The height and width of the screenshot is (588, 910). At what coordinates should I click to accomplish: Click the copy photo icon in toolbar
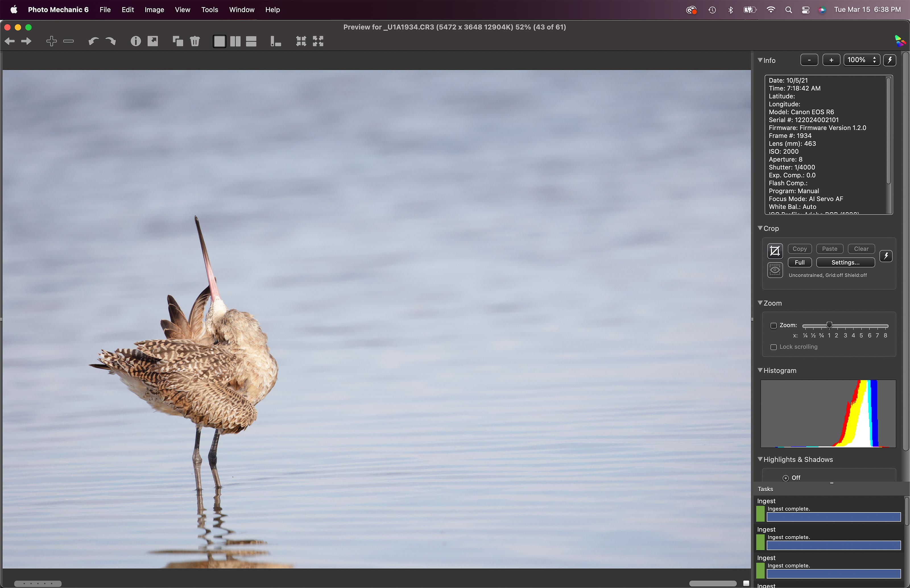click(178, 41)
